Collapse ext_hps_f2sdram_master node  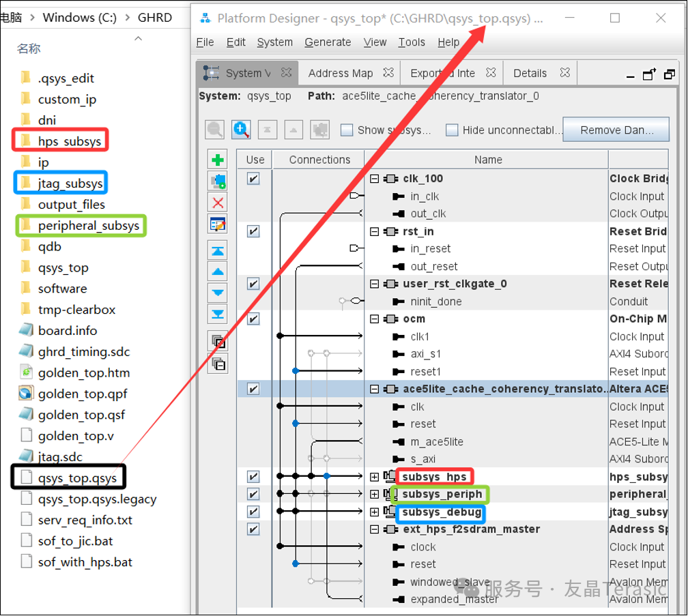(374, 529)
